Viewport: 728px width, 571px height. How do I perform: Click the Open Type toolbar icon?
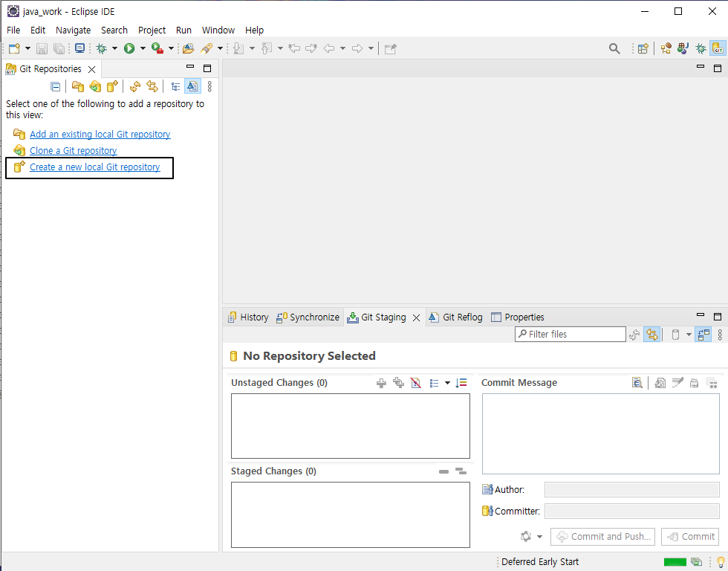pyautogui.click(x=188, y=48)
